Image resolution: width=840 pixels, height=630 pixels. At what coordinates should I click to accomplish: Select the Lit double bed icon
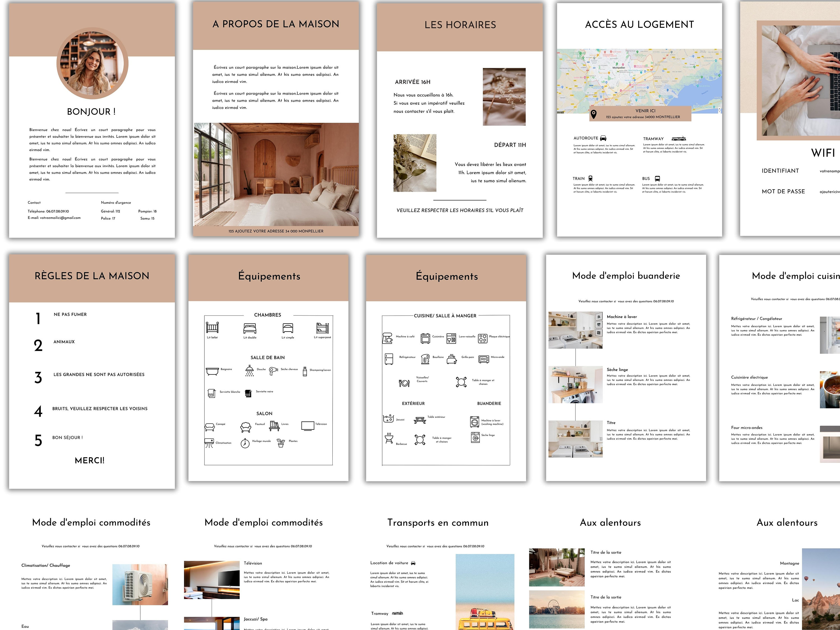point(250,328)
